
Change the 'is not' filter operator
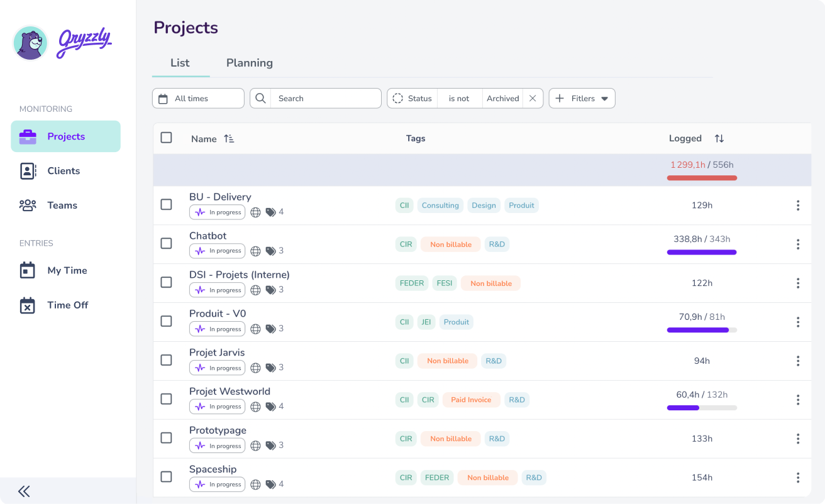pos(459,99)
